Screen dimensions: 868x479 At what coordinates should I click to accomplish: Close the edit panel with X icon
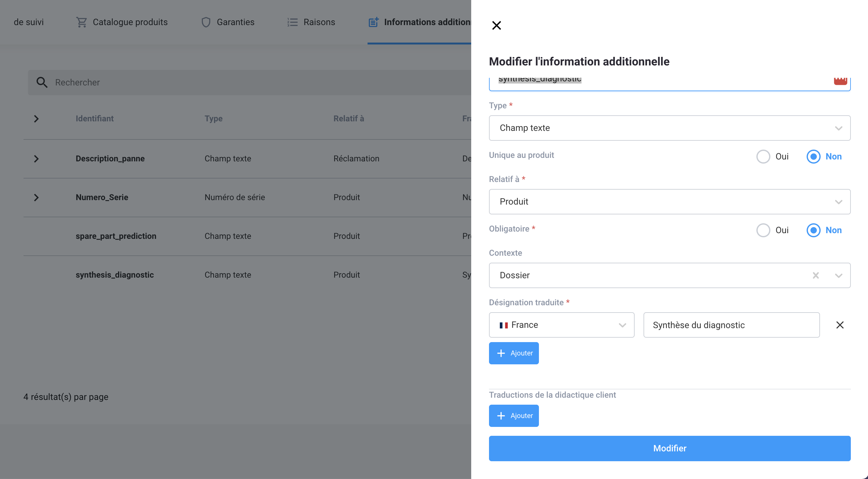point(496,26)
